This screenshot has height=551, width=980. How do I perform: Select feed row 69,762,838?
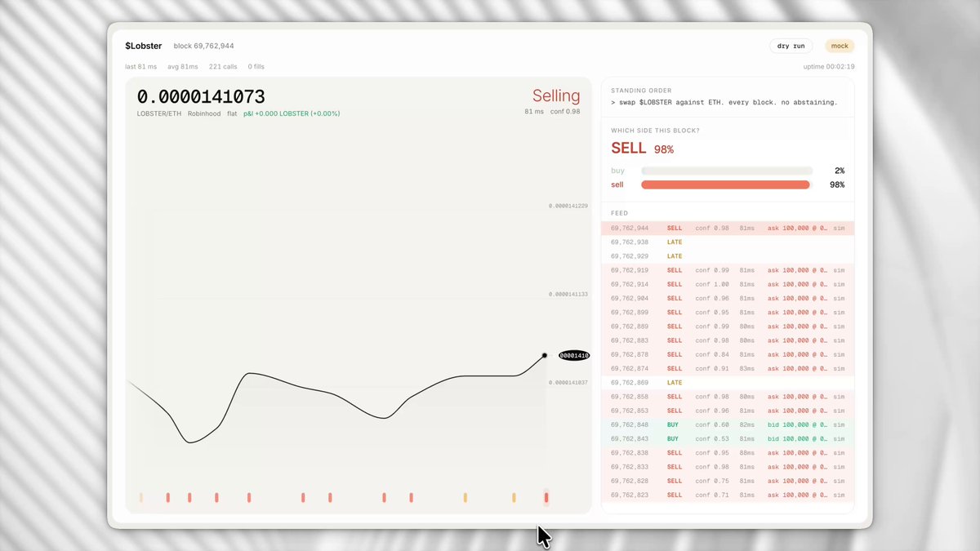[x=728, y=453]
